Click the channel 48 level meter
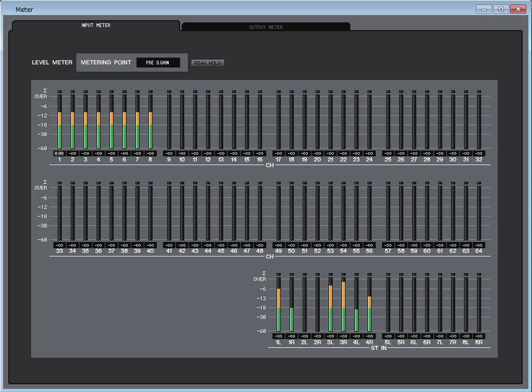 [x=260, y=213]
